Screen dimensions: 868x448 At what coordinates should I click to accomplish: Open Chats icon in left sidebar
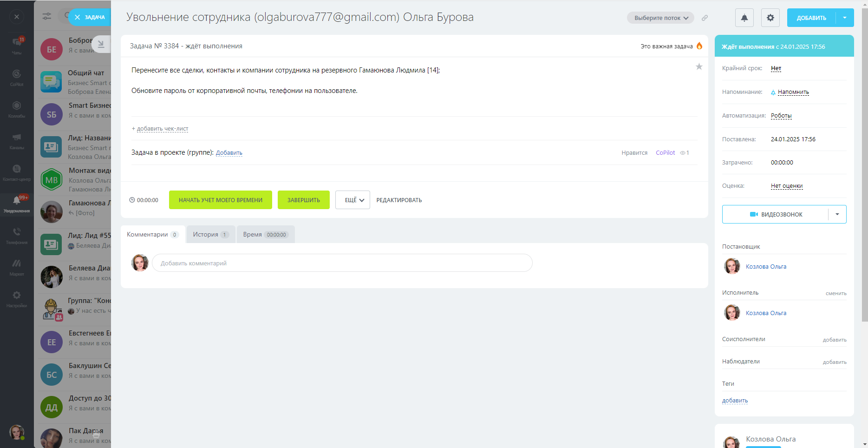[17, 46]
